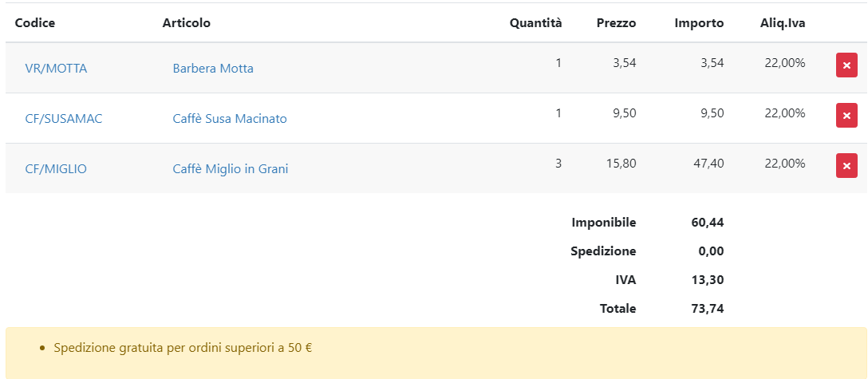
Task: Click the Prezzo column header
Action: pyautogui.click(x=616, y=23)
